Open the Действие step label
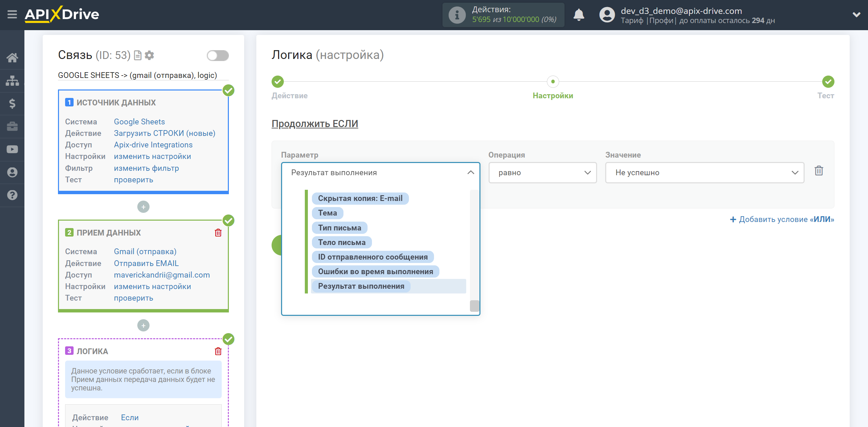The image size is (868, 427). (290, 96)
